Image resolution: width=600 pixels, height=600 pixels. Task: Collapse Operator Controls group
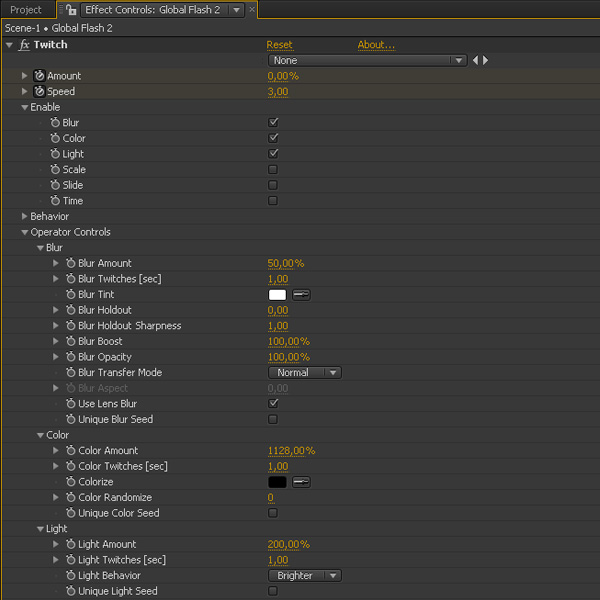(x=24, y=232)
